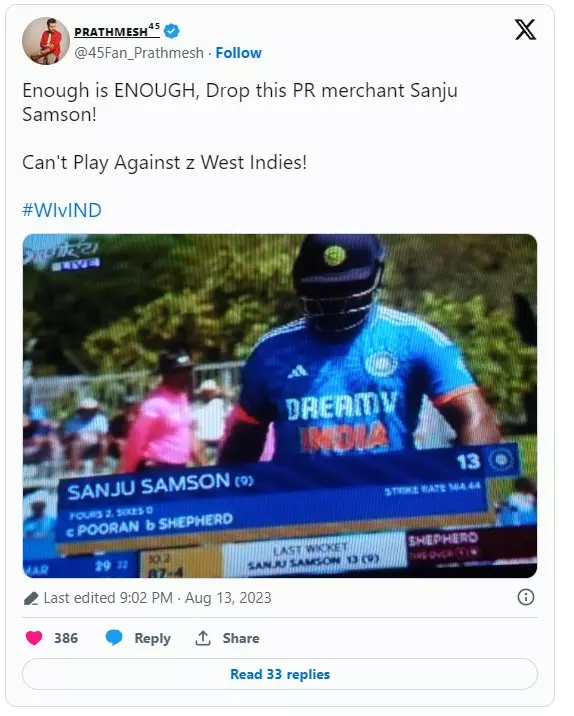Open the Prathmesh profile avatar

pos(46,41)
